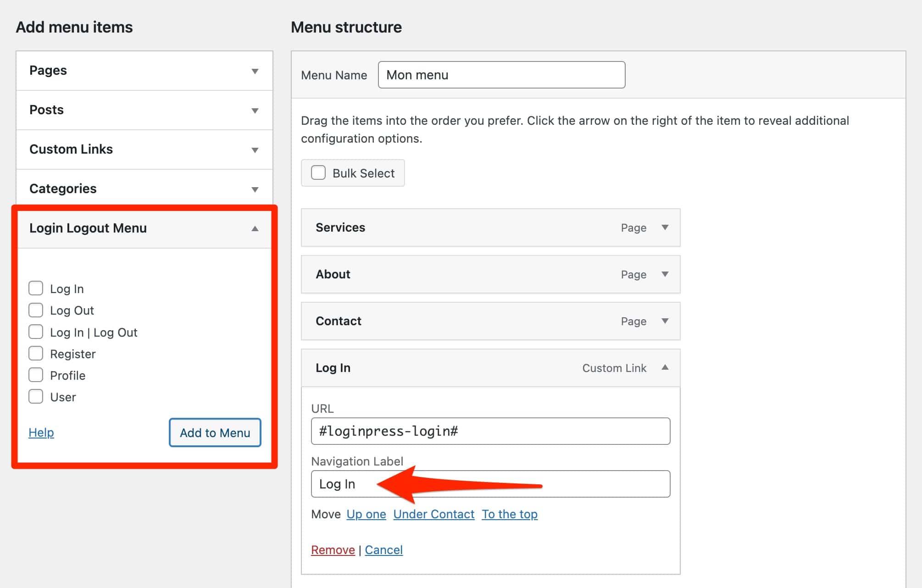Expand the About menu item arrow
922x588 pixels.
tap(665, 274)
